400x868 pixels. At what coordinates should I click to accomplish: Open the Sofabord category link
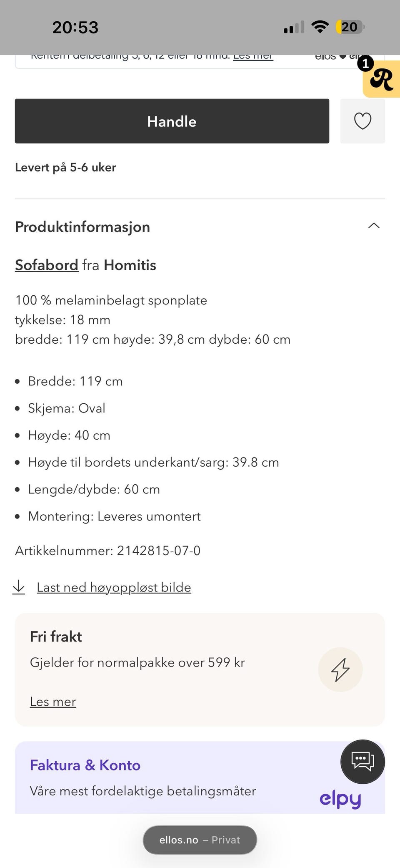click(47, 265)
